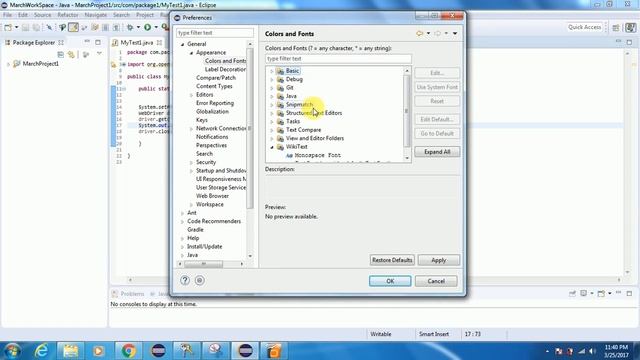This screenshot has width=640, height=360.
Task: Click the Open Perspective icon
Action: (616, 27)
